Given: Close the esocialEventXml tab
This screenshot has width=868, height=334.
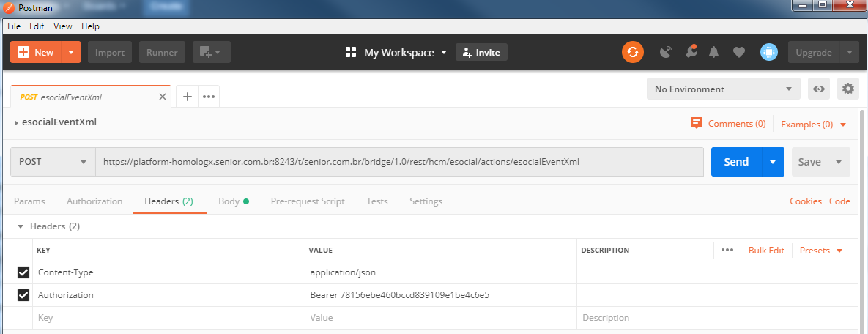Looking at the screenshot, I should (x=162, y=97).
